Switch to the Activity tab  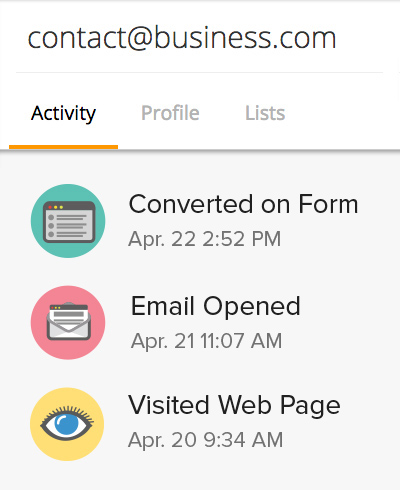63,113
